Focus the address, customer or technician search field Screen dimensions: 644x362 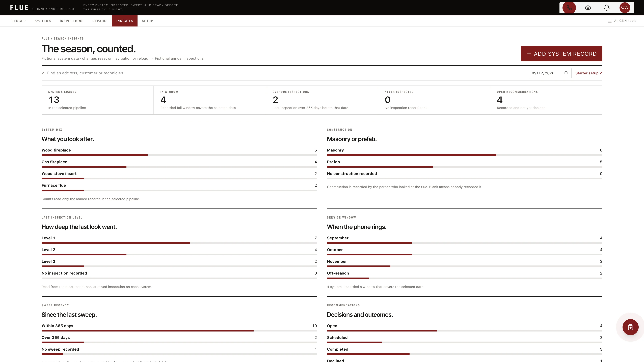click(285, 73)
